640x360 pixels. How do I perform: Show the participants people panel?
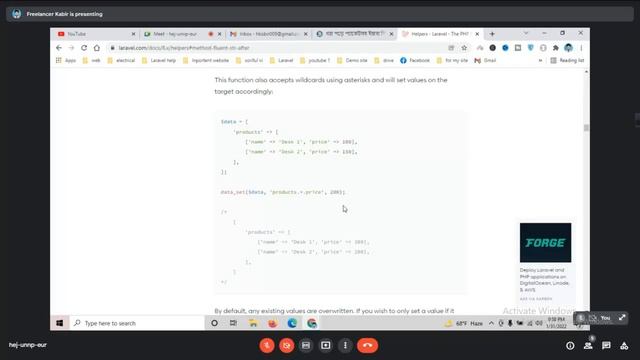(x=588, y=346)
